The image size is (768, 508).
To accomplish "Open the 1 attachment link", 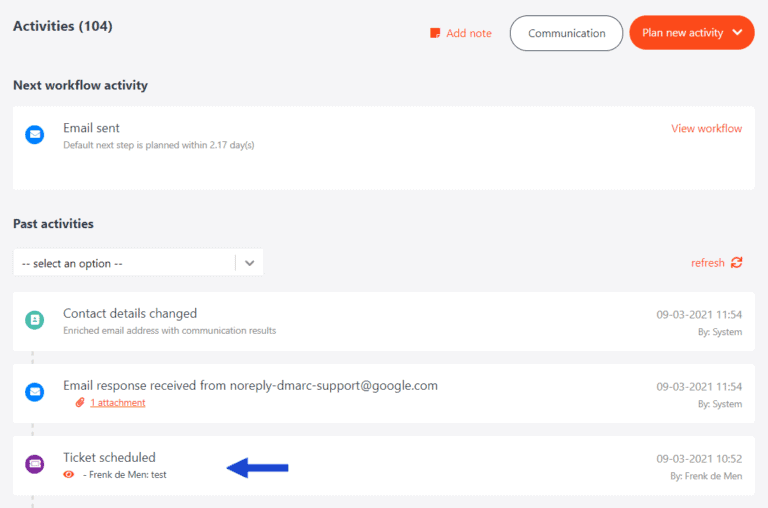I will point(117,403).
